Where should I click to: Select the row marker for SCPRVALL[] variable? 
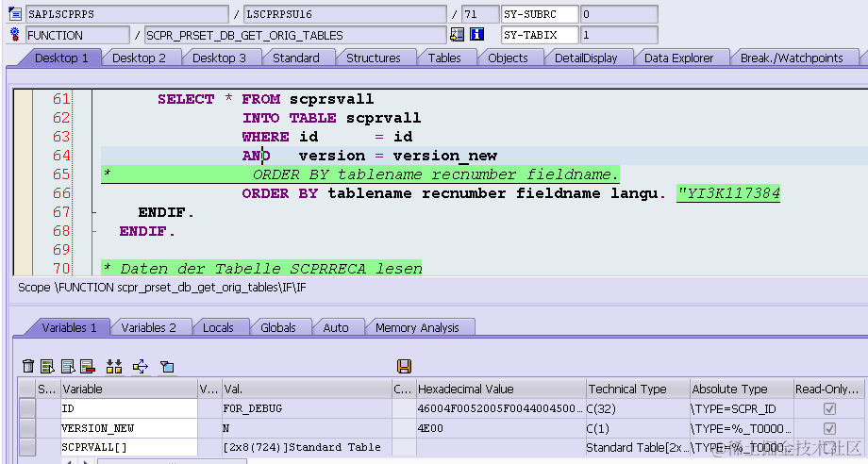(x=27, y=447)
